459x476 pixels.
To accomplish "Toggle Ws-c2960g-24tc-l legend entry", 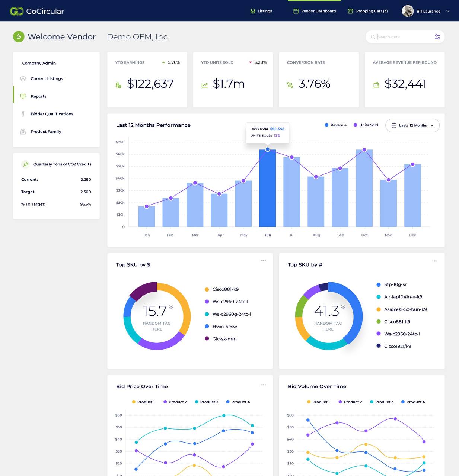I will point(228,314).
